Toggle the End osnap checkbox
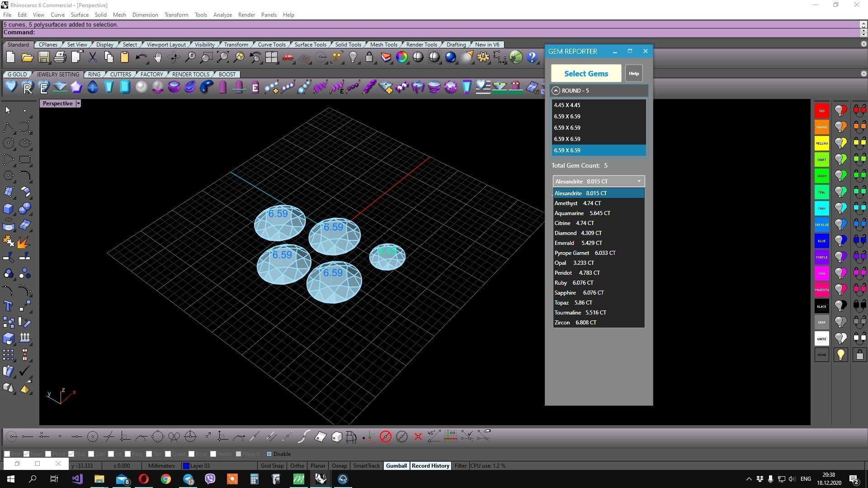The width and height of the screenshot is (868, 488). click(x=7, y=454)
